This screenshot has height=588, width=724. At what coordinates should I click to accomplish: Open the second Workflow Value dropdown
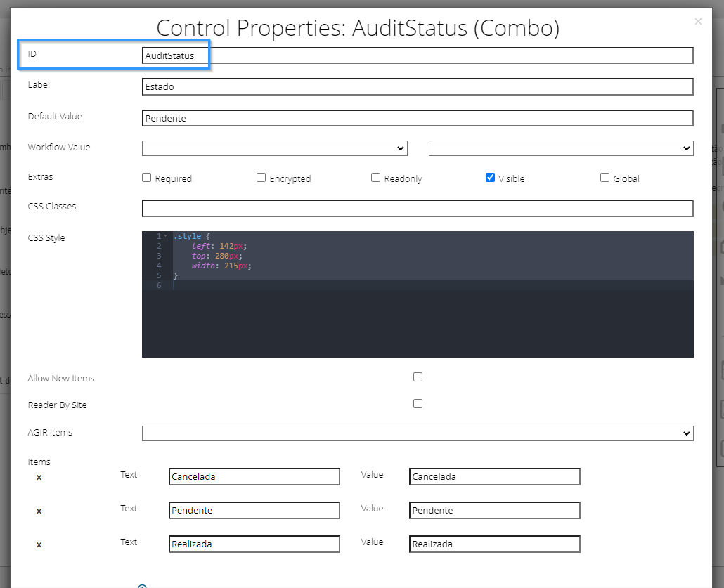[561, 148]
